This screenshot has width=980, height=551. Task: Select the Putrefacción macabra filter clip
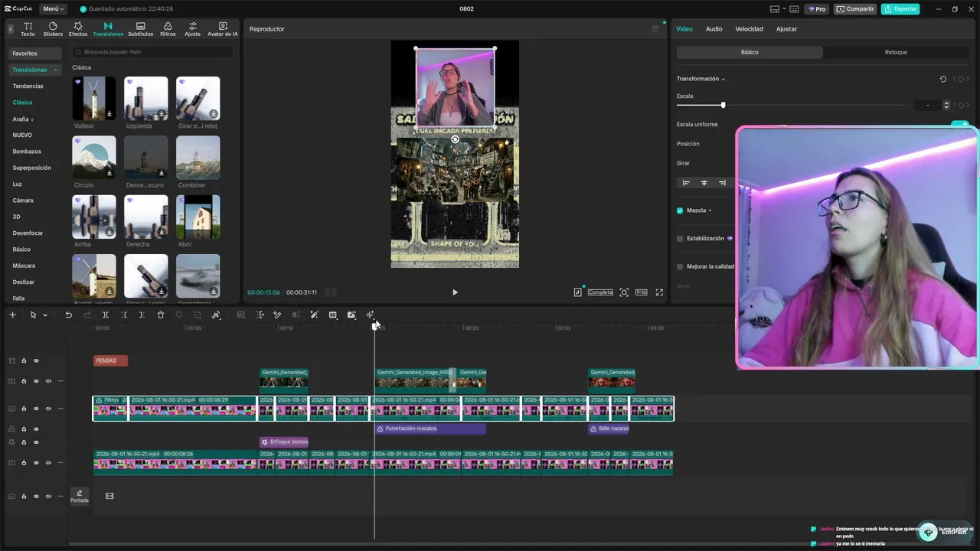430,429
